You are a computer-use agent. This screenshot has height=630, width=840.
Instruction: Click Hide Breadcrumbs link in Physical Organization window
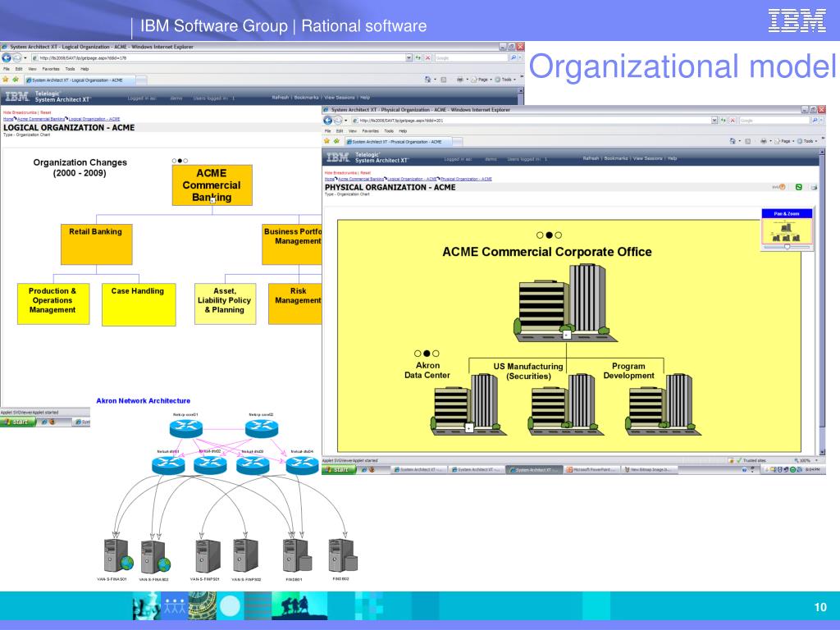coord(340,173)
